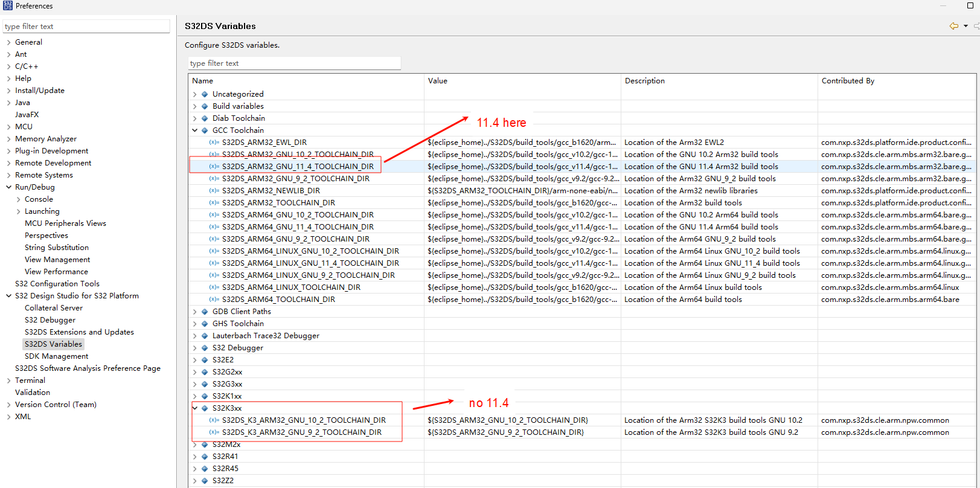Expand the Java preferences node

pos(8,103)
